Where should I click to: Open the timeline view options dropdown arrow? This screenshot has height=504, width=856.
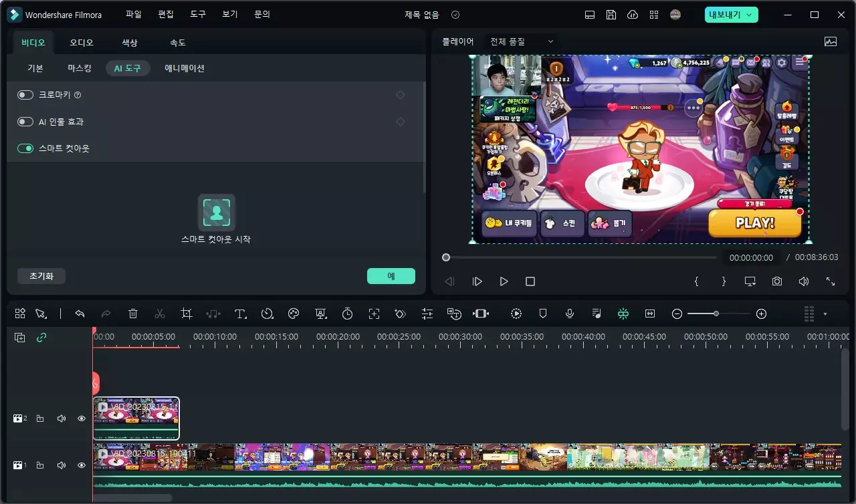tap(825, 313)
